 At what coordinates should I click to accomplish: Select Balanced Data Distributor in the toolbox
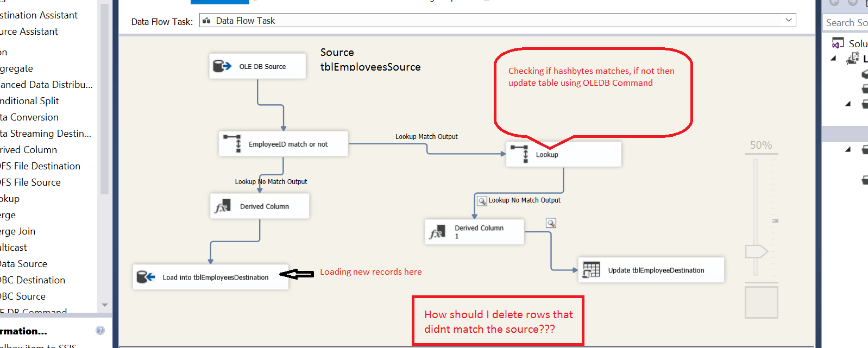[46, 85]
